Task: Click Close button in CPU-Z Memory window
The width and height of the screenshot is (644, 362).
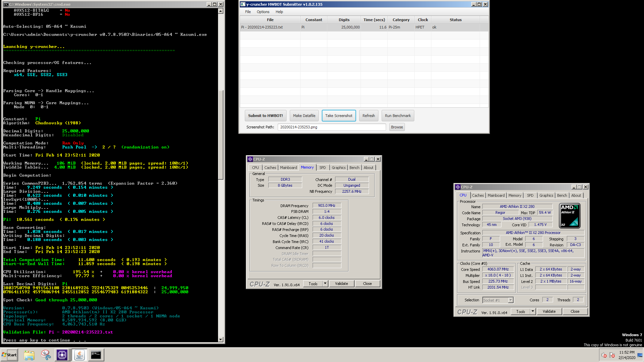Action: click(x=367, y=284)
